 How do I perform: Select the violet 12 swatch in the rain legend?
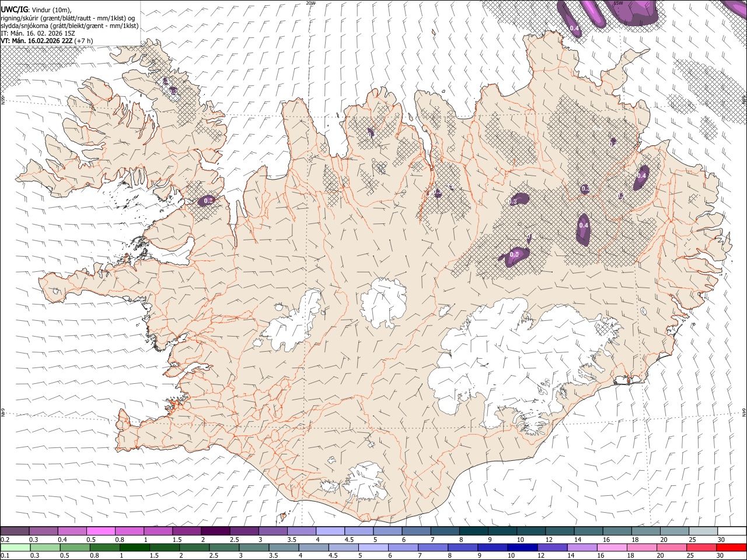click(551, 547)
